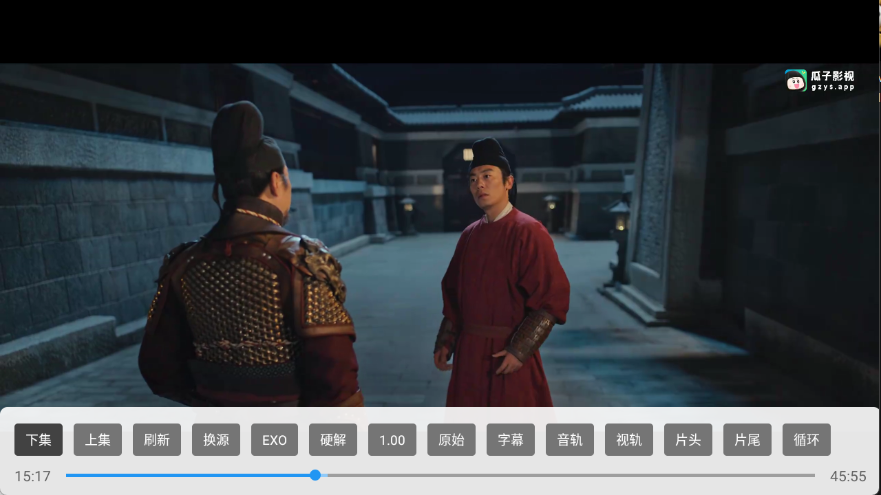Click the 15:17 elapsed time label

pos(32,476)
